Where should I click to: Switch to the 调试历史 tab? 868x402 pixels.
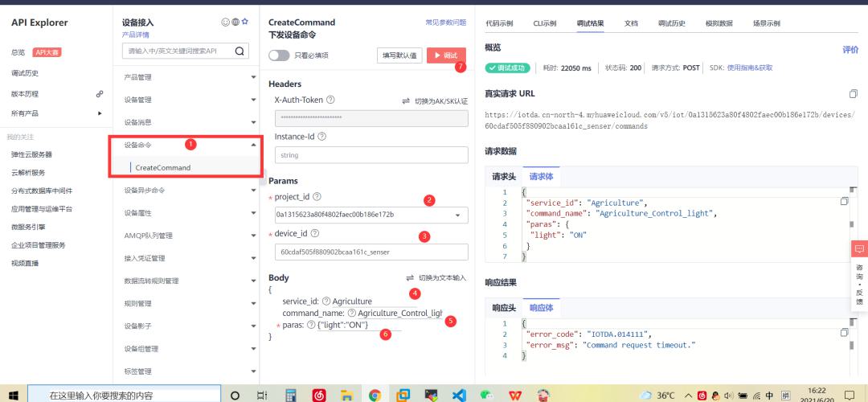(x=671, y=24)
